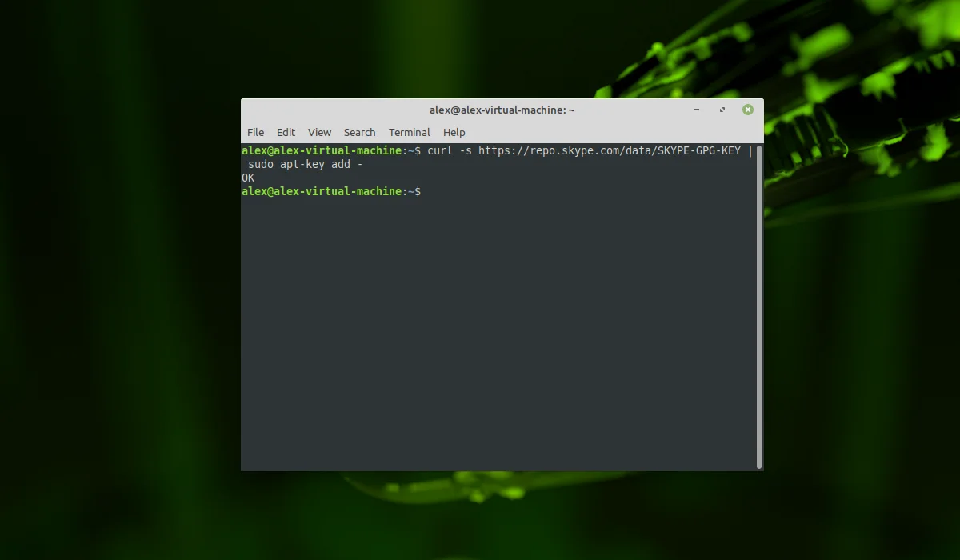The height and width of the screenshot is (560, 960).
Task: Open the File menu
Action: [255, 132]
